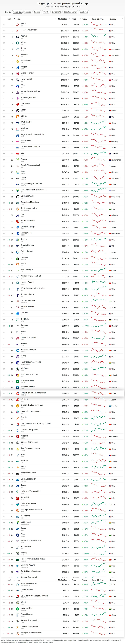The height and width of the screenshot is (644, 125).
Task: Open the Sun Pharmaceutical company link
Action: tap(29, 208)
